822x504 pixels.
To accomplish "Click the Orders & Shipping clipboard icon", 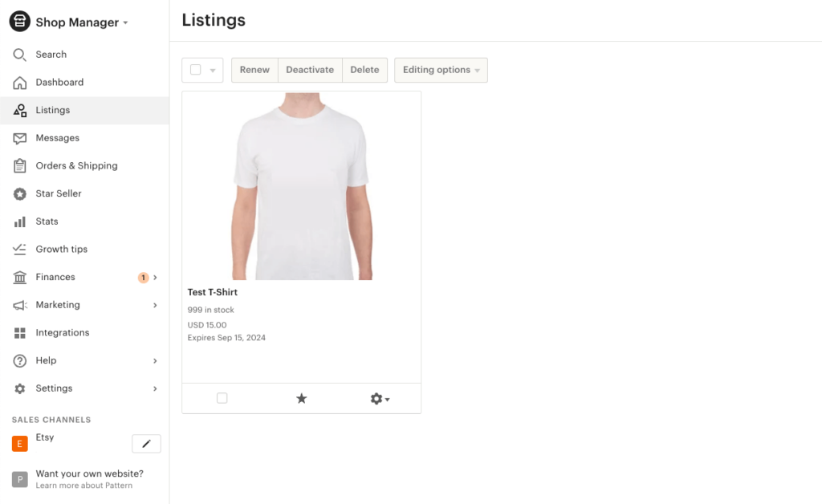I will [x=19, y=165].
